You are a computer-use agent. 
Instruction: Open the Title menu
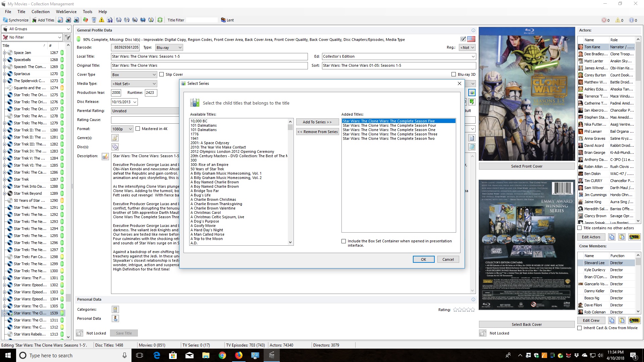[21, 11]
